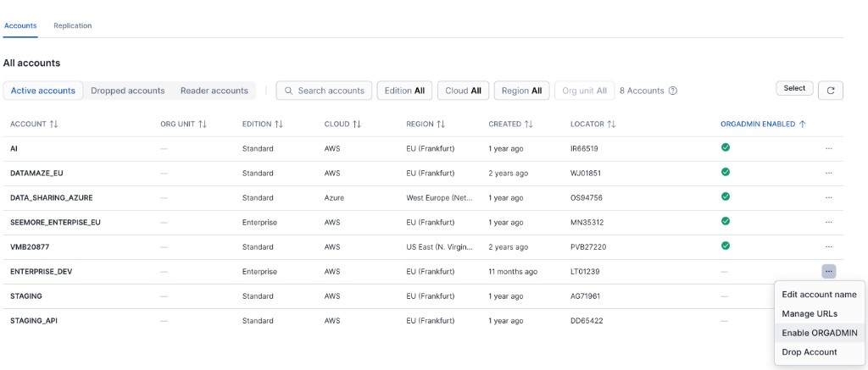The image size is (868, 370).
Task: Choose Enable ORGADMIN from the menu
Action: click(x=820, y=333)
